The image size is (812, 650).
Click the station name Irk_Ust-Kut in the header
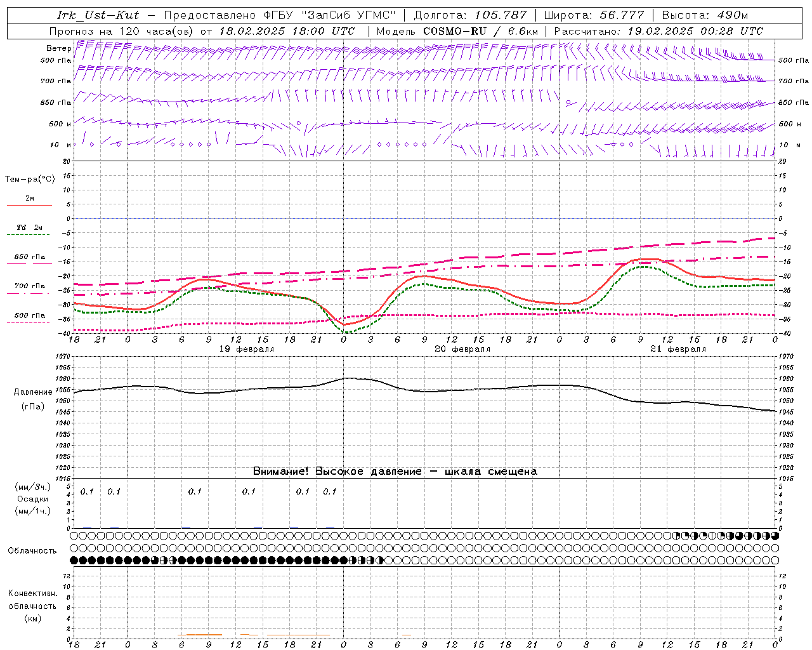98,15
